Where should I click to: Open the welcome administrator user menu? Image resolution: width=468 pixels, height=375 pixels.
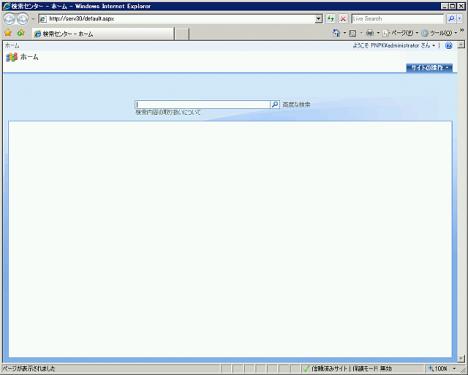pyautogui.click(x=394, y=46)
